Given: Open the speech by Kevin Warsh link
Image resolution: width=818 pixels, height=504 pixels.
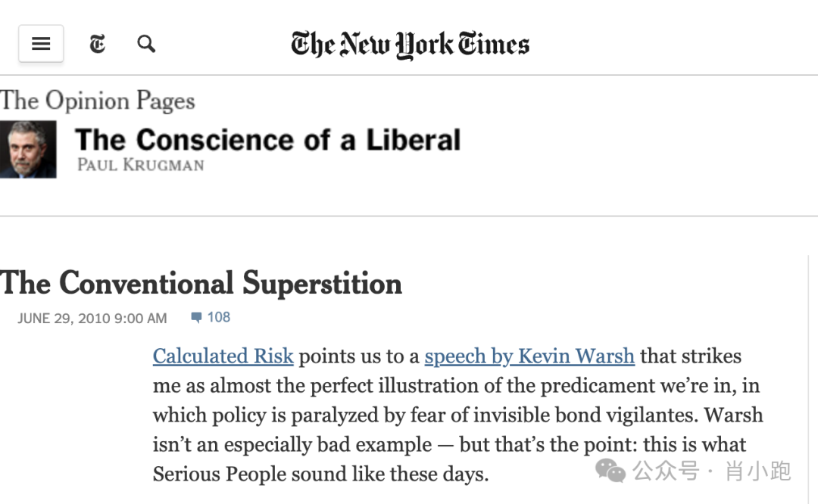Looking at the screenshot, I should (529, 356).
